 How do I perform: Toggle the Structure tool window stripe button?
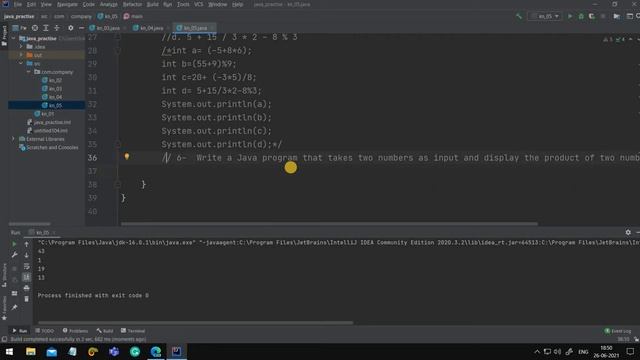pyautogui.click(x=4, y=276)
